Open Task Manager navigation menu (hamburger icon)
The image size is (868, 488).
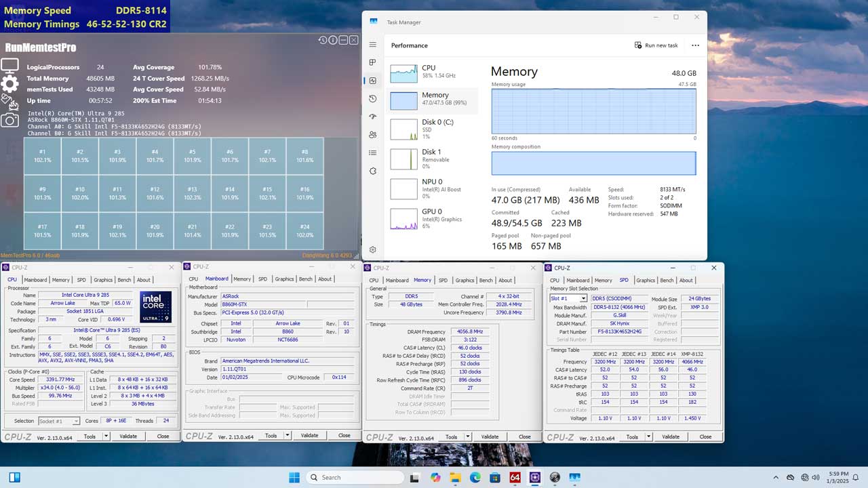(372, 44)
